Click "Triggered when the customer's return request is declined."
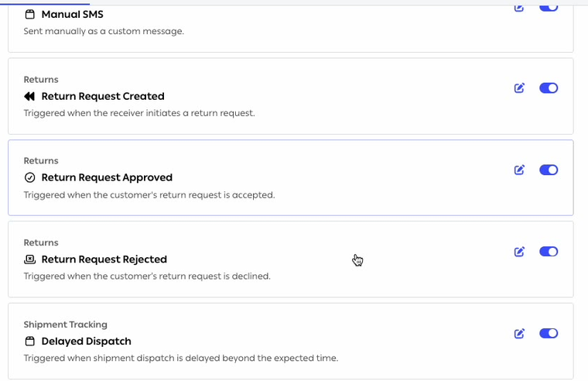588x381 pixels. click(147, 276)
